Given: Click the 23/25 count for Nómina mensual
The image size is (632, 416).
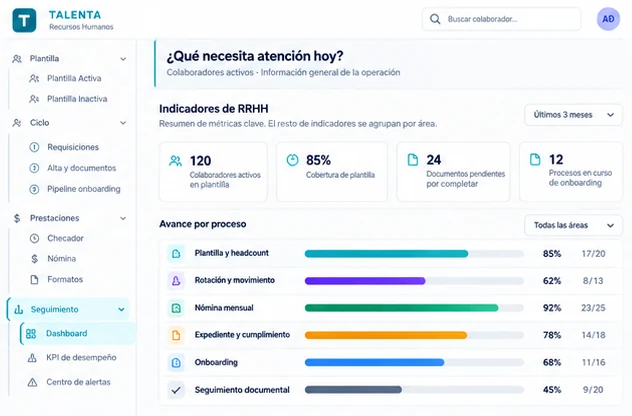Looking at the screenshot, I should pyautogui.click(x=593, y=308).
